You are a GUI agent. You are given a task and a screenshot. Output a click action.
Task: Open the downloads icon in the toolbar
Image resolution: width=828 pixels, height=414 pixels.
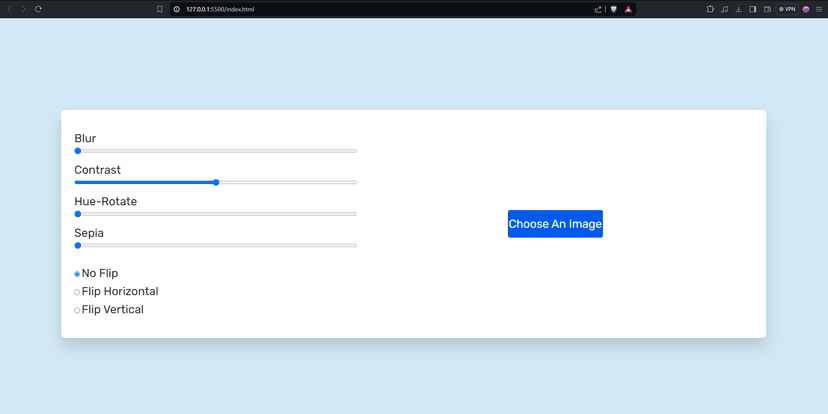click(x=738, y=9)
